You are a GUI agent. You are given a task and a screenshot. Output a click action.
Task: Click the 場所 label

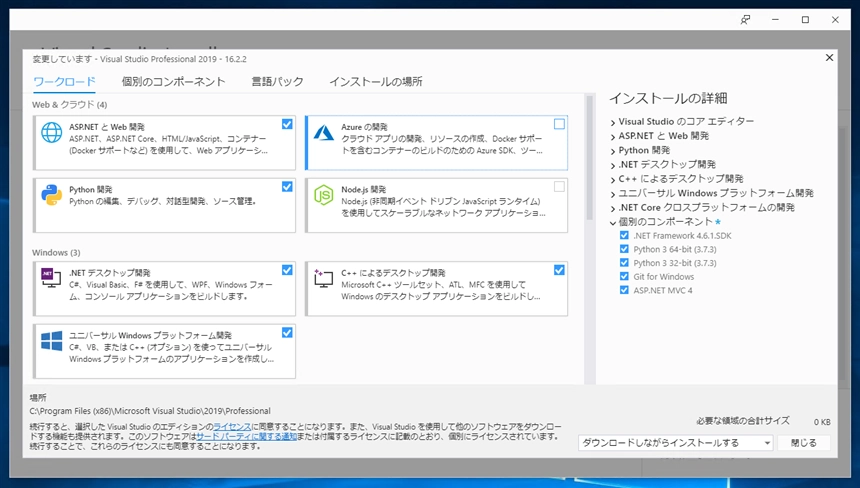click(x=38, y=398)
